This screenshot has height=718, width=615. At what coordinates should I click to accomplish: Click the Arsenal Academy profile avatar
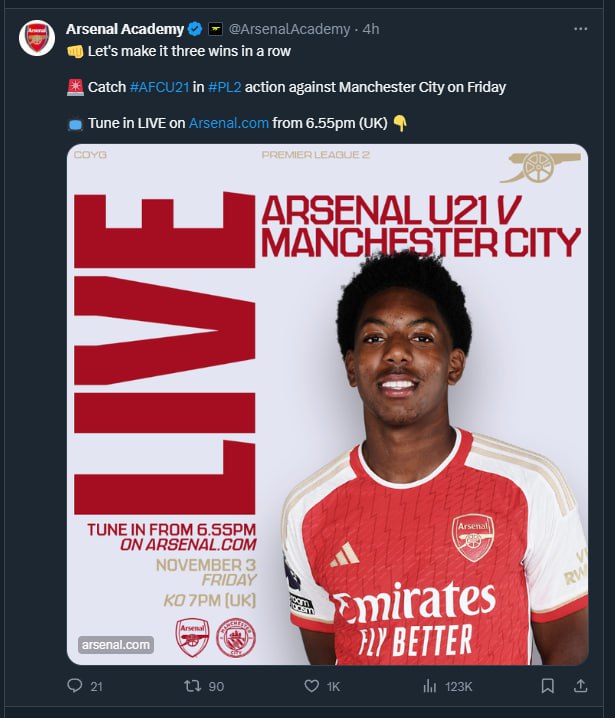(37, 36)
